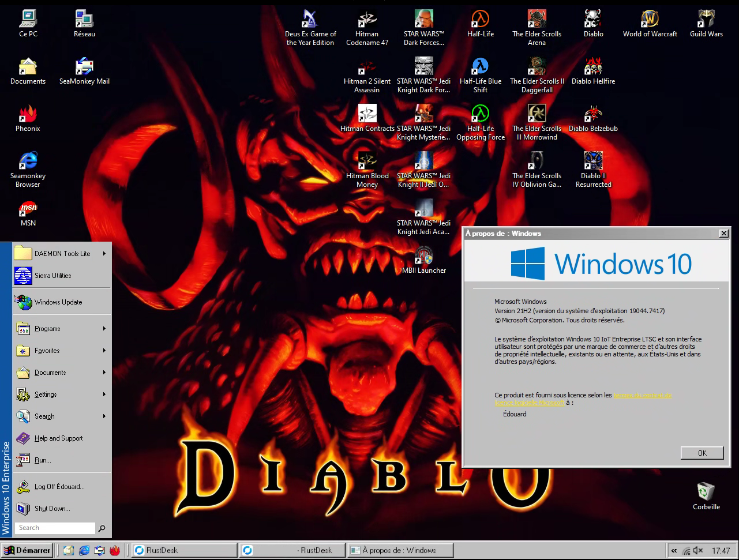Select The Elder Scrolls Arena shortcut
This screenshot has width=739, height=560.
pos(537,28)
